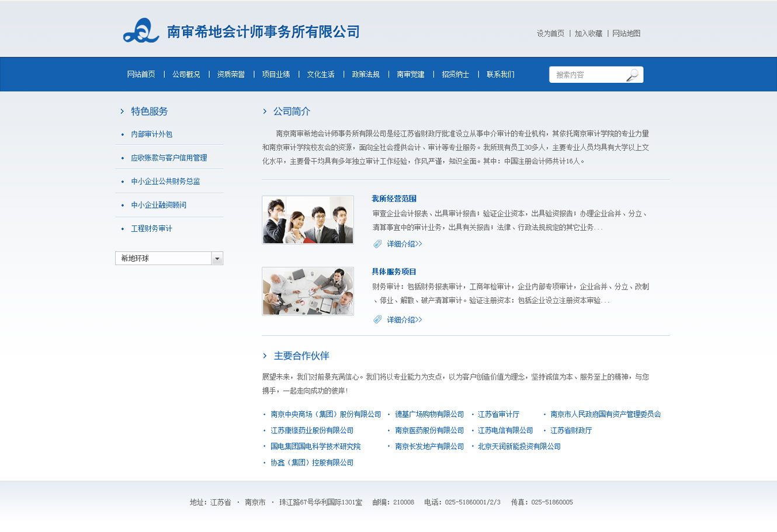Open partner link 江苏省审计厅
777x532 pixels.
point(498,415)
